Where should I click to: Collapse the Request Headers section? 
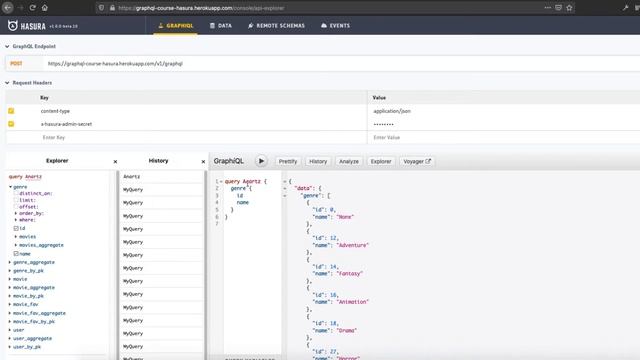7,83
